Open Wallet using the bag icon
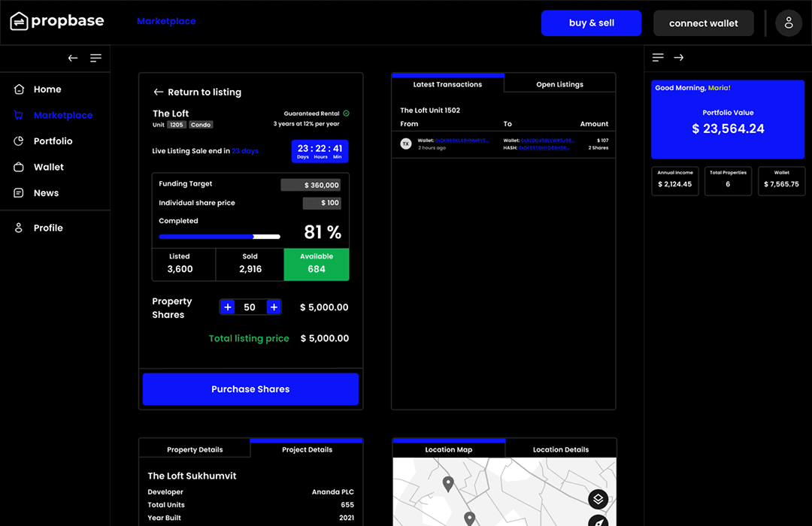The image size is (812, 526). [x=19, y=167]
